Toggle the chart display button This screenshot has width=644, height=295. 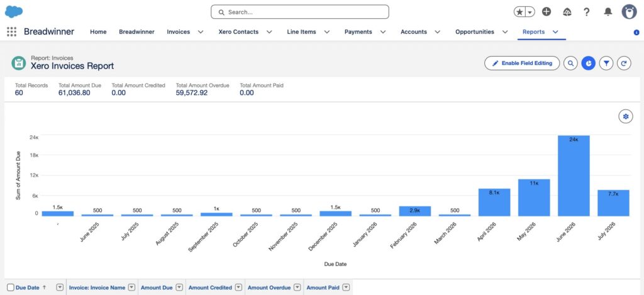coord(589,64)
